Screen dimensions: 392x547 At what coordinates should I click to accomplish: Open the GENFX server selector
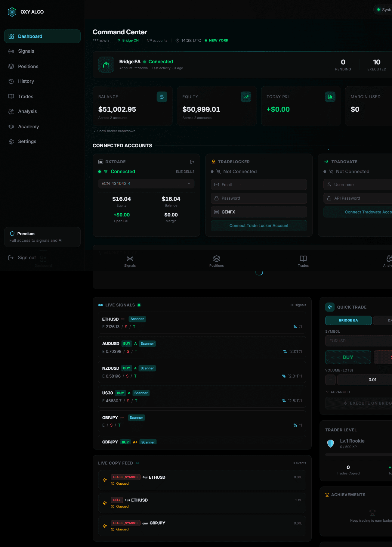259,212
